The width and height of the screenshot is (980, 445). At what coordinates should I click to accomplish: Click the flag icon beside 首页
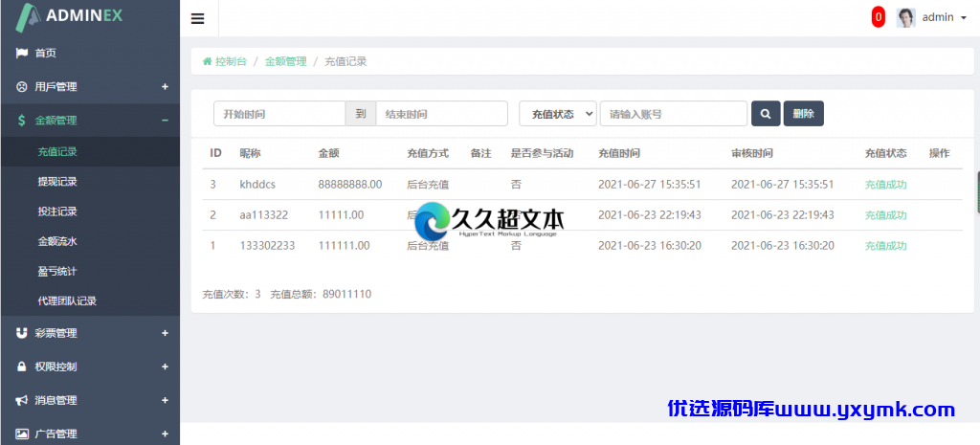pos(21,54)
